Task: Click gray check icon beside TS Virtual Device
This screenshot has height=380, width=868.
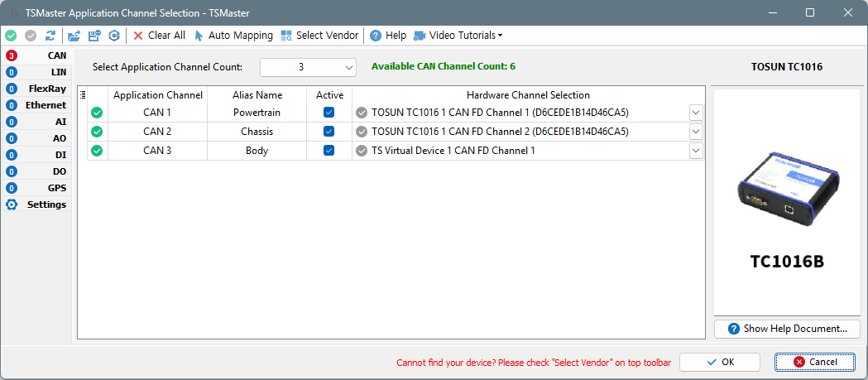Action: [x=362, y=151]
